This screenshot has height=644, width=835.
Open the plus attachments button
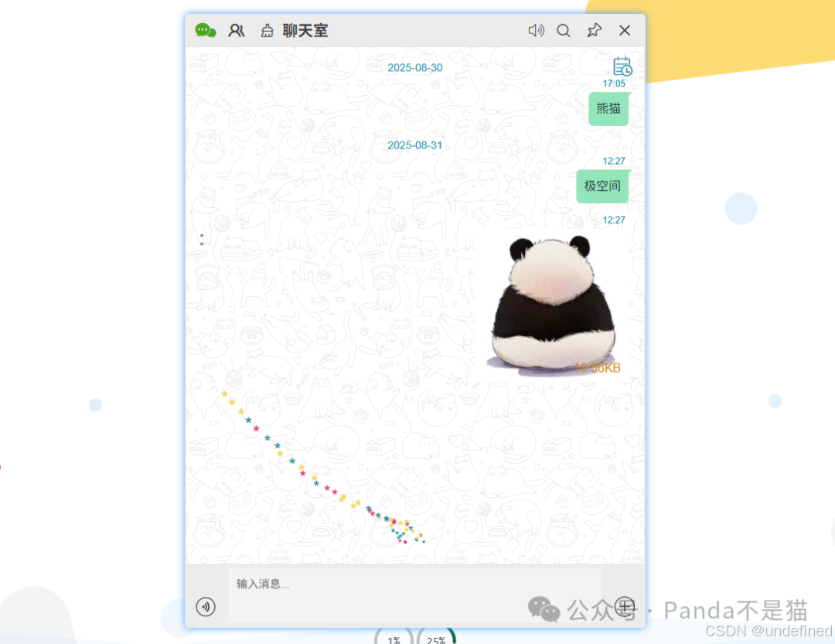[x=625, y=606]
